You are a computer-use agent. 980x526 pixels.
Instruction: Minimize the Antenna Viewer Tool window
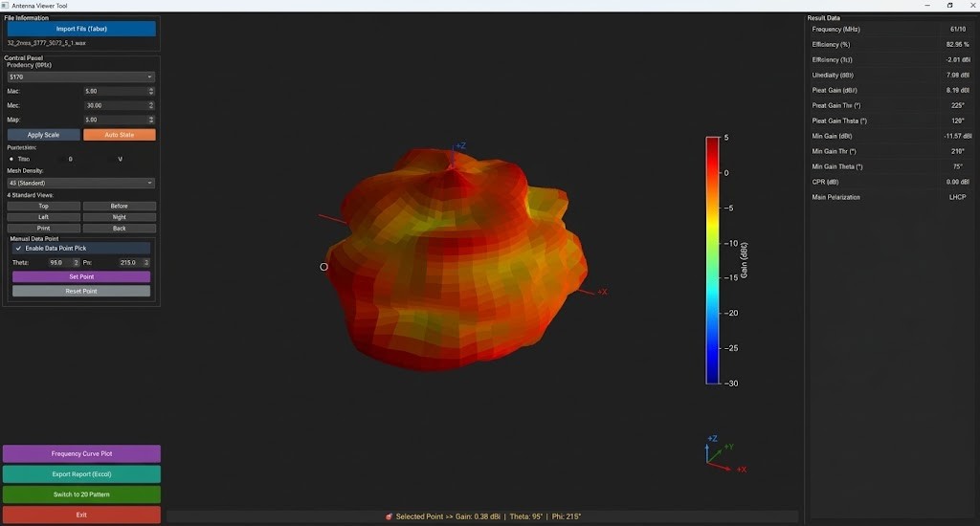[x=927, y=5]
